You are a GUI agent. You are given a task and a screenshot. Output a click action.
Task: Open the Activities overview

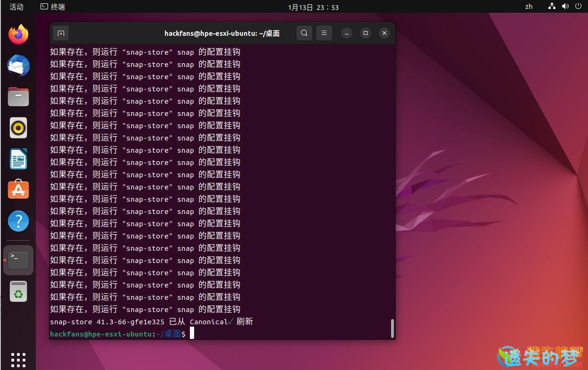click(x=16, y=7)
